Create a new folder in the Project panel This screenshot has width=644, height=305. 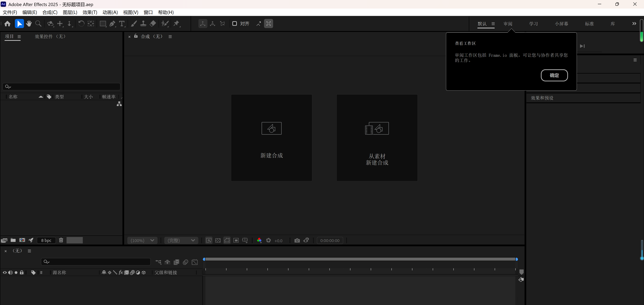pos(13,240)
